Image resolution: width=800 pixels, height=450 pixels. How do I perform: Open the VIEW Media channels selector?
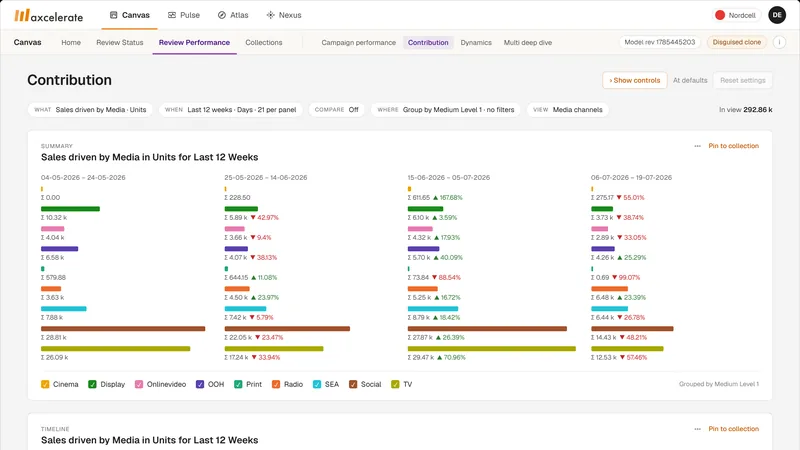click(x=568, y=110)
